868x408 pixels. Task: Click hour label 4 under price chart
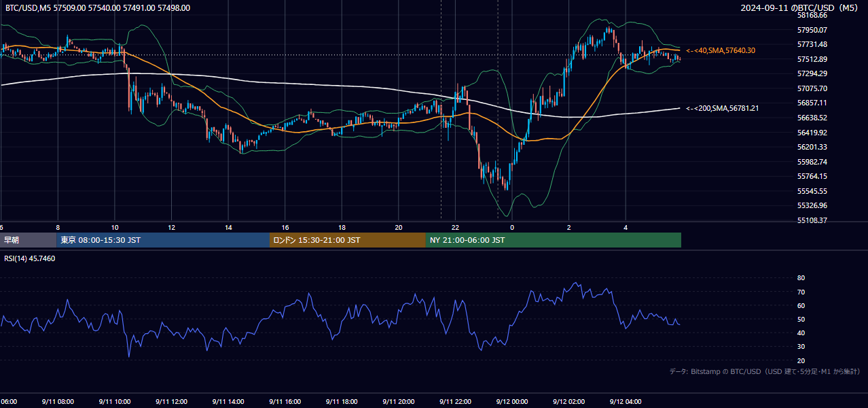click(x=626, y=228)
